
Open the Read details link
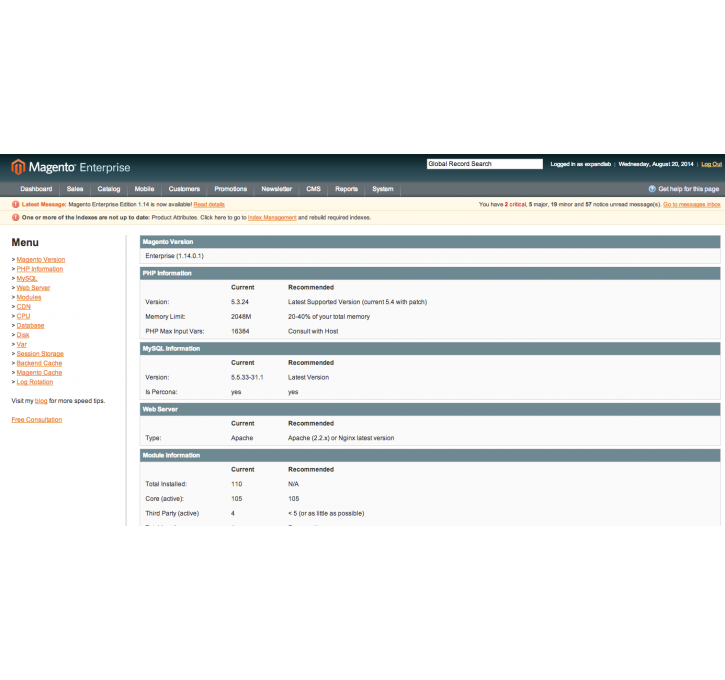(209, 204)
